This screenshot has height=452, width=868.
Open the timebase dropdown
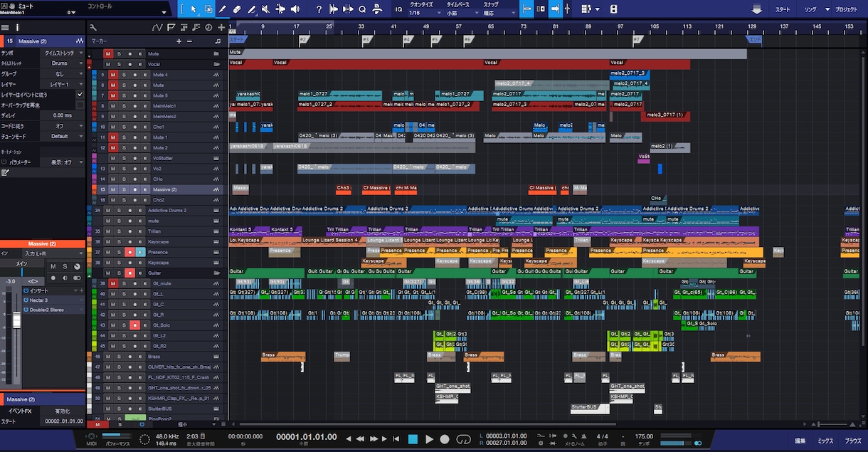[x=462, y=13]
